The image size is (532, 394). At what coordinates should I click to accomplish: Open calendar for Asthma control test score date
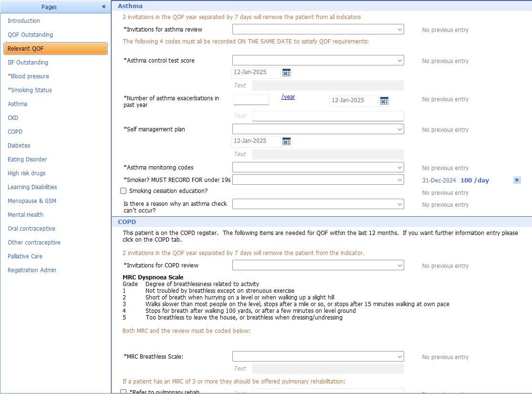pos(287,73)
